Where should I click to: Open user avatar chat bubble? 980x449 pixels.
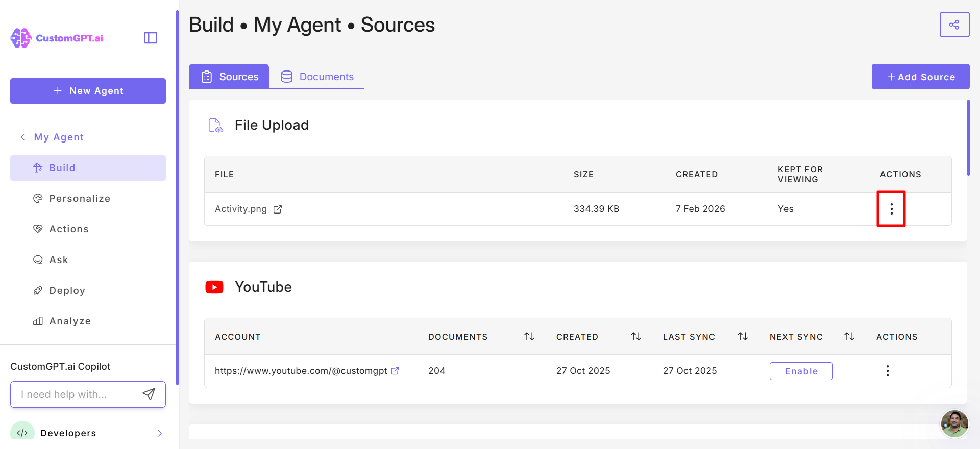coord(954,423)
